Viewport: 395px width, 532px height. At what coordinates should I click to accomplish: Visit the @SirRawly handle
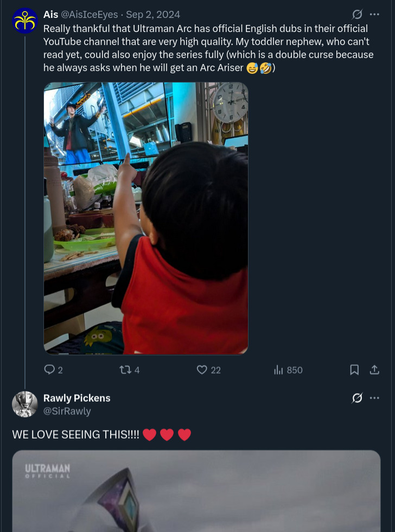click(67, 411)
